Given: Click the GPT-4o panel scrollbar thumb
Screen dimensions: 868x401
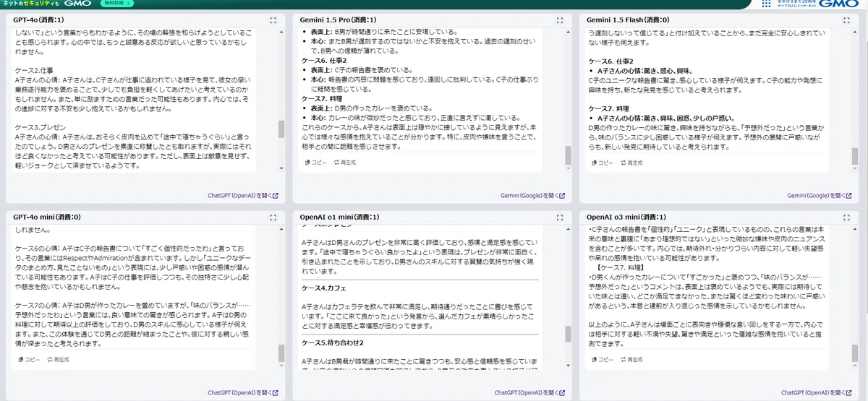Looking at the screenshot, I should pos(281,129).
